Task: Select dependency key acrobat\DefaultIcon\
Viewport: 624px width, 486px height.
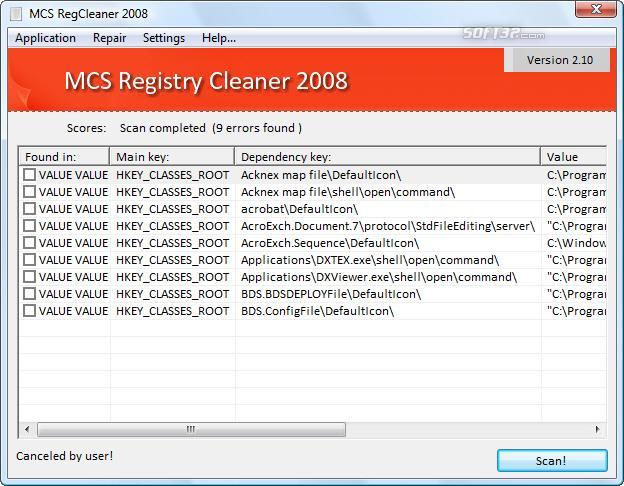Action: pyautogui.click(x=299, y=209)
